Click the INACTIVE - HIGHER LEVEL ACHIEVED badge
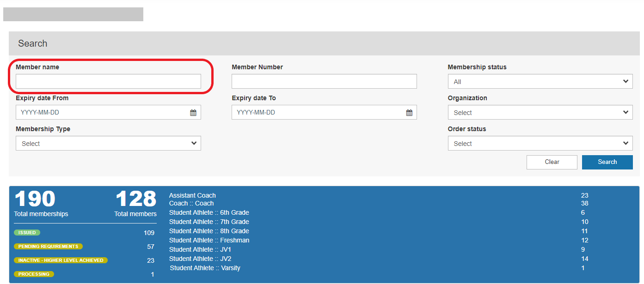 click(x=61, y=260)
